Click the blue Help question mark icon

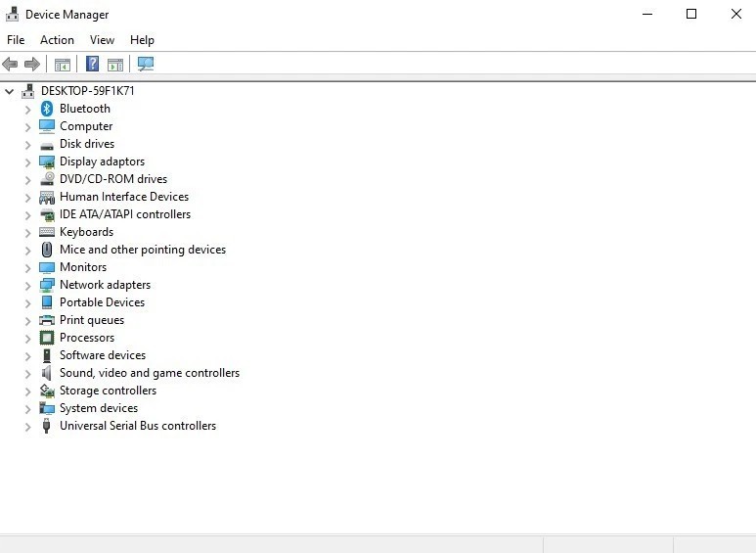coord(92,64)
